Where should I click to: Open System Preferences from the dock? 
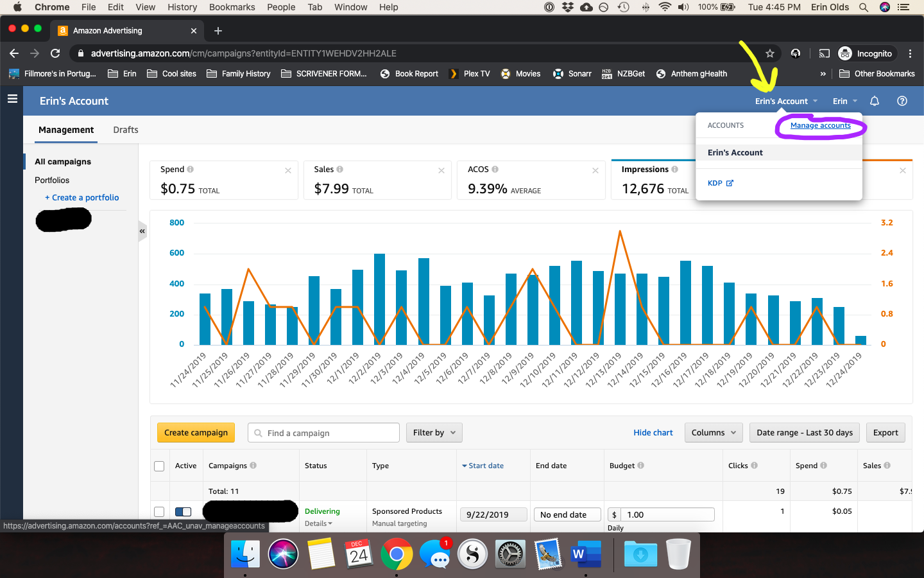point(510,554)
